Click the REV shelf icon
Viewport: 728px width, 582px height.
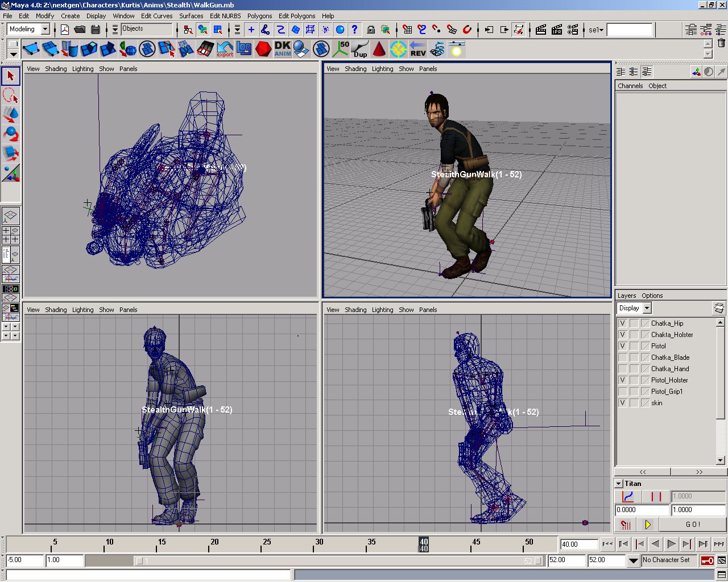pyautogui.click(x=417, y=49)
